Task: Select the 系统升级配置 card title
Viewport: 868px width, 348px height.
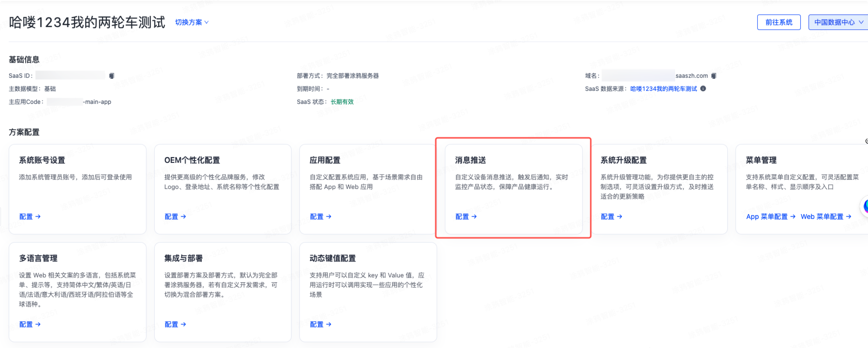Action: pyautogui.click(x=623, y=160)
